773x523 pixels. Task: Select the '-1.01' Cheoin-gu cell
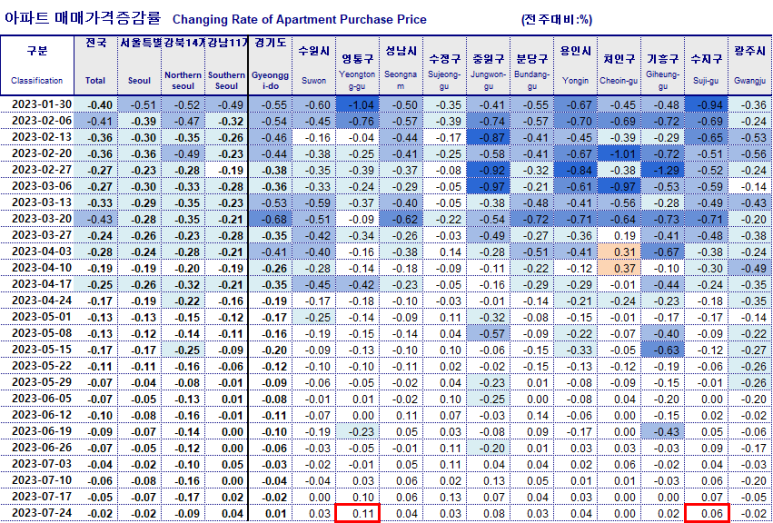619,153
